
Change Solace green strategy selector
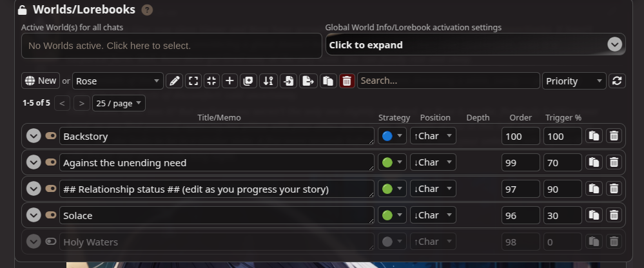[392, 215]
